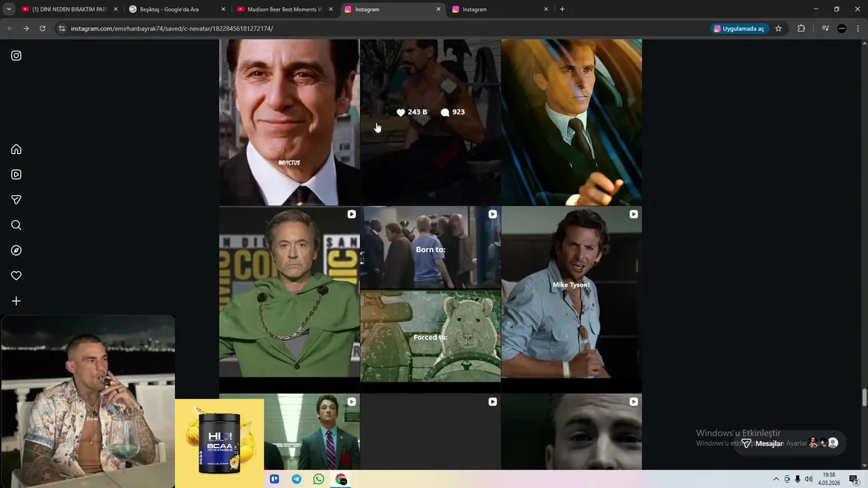
Task: Click the Instagram logo in sidebar
Action: 16,56
